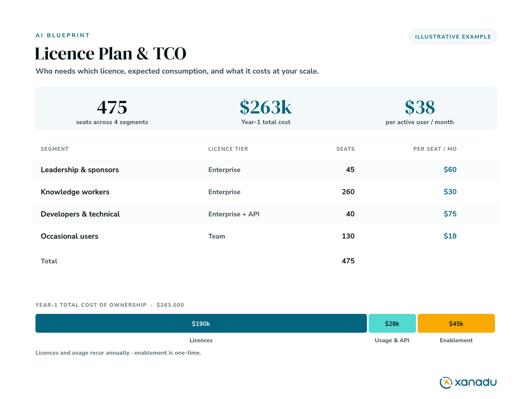This screenshot has width=532, height=399.
Task: Click the 'Licences and usage recur annually' footnote
Action: click(x=118, y=353)
